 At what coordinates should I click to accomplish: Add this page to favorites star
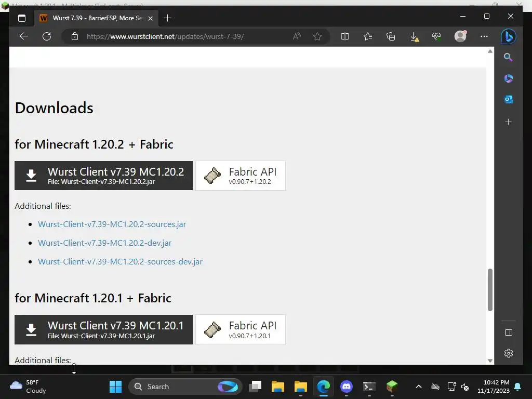(x=317, y=36)
